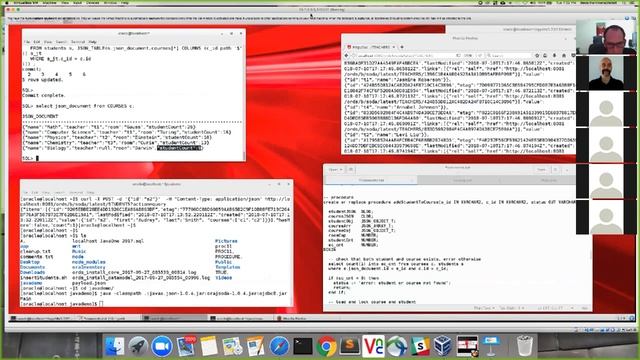The height and width of the screenshot is (360, 640).
Task: Click 'payload.json' in terminal listing
Action: (89, 283)
